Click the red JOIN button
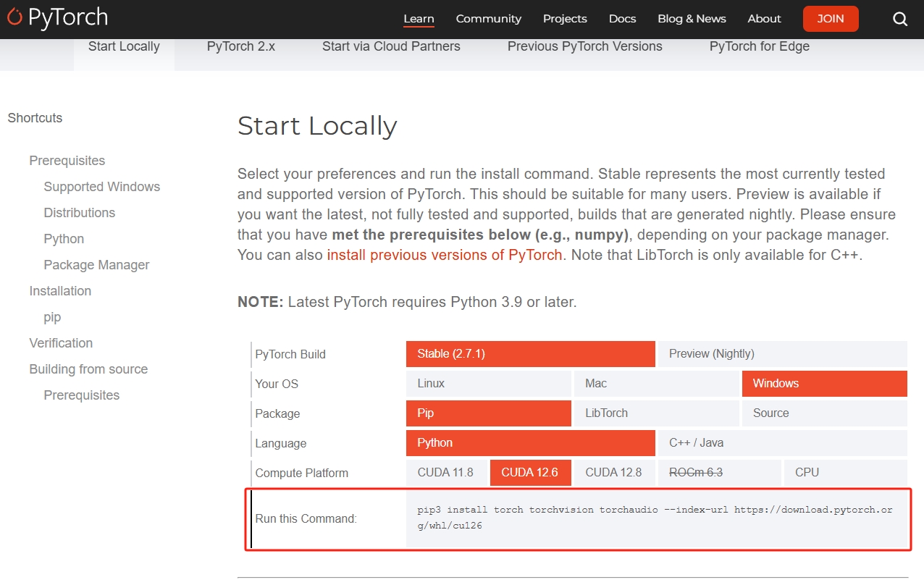Image resolution: width=924 pixels, height=585 pixels. pyautogui.click(x=831, y=19)
